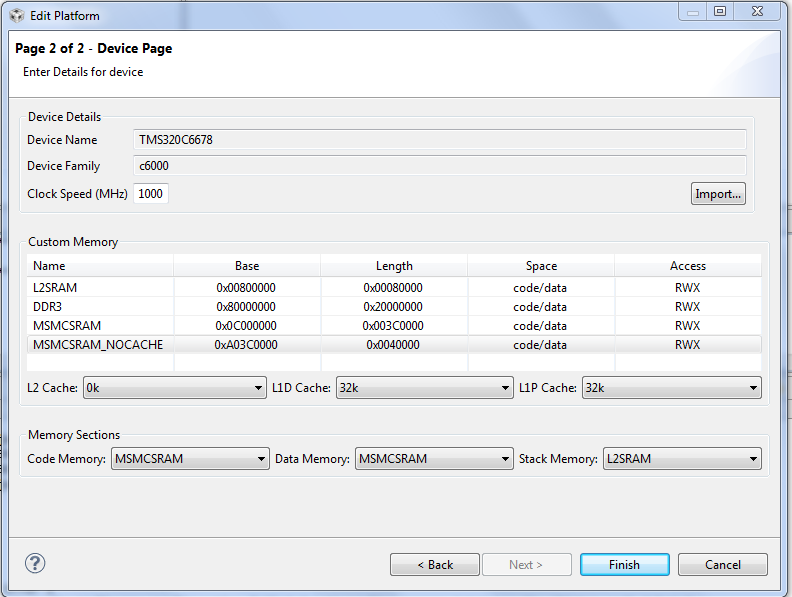The width and height of the screenshot is (792, 597).
Task: Click the Base column header
Action: [x=247, y=266]
